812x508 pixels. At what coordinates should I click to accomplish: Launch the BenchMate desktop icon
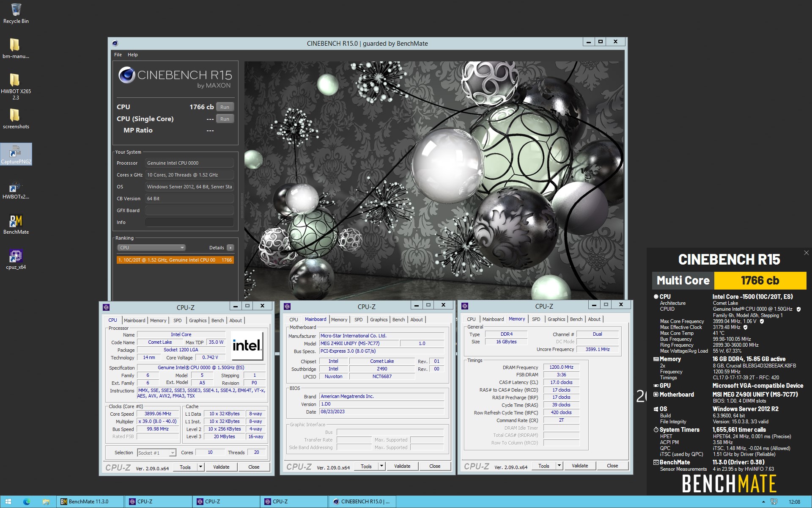point(16,224)
